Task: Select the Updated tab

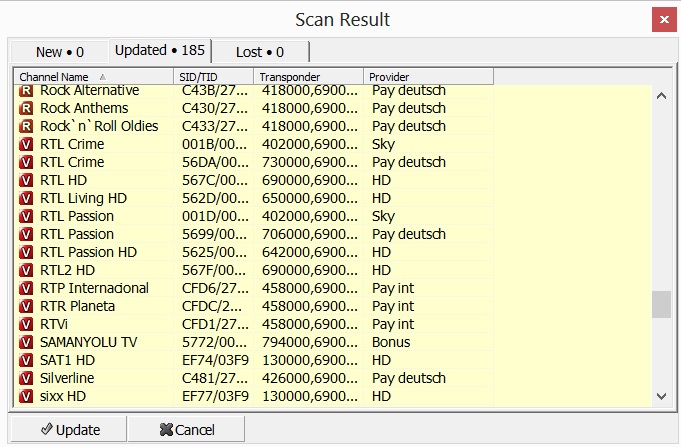Action: click(x=157, y=50)
